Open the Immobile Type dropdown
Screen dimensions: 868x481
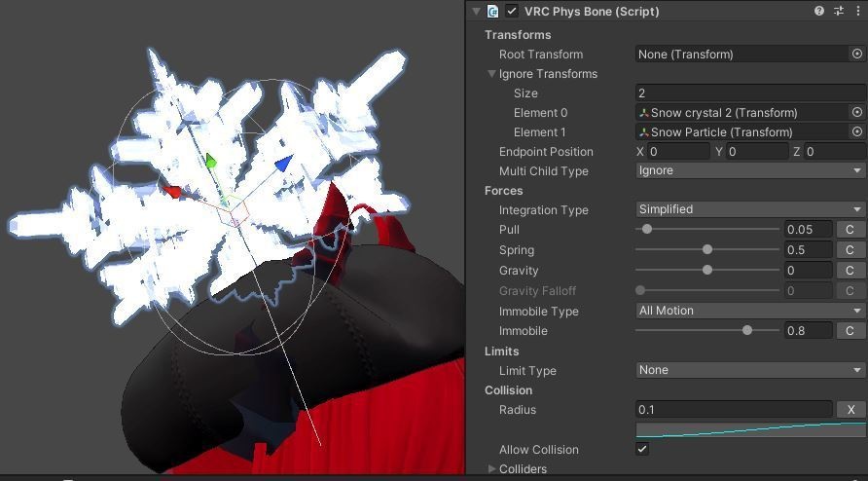click(x=750, y=311)
